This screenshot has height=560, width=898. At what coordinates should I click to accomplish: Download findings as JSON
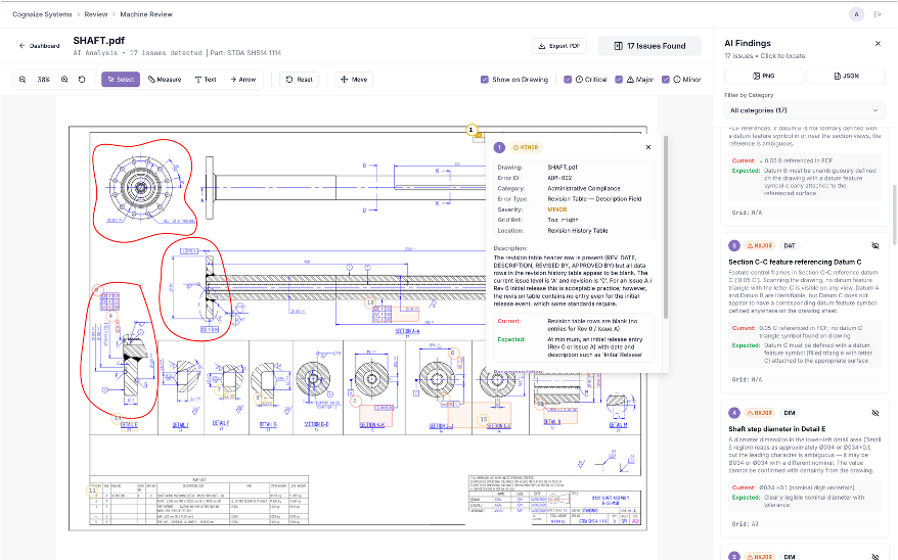coord(845,76)
